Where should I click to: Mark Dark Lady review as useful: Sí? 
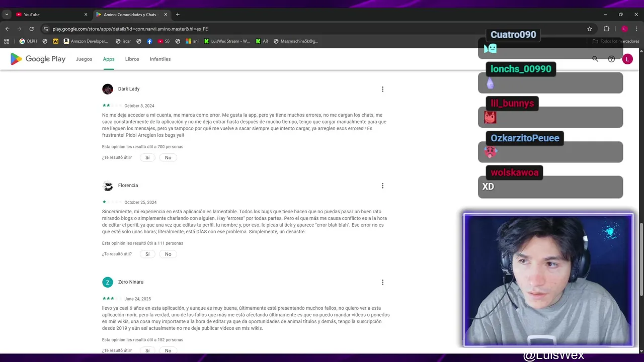147,157
